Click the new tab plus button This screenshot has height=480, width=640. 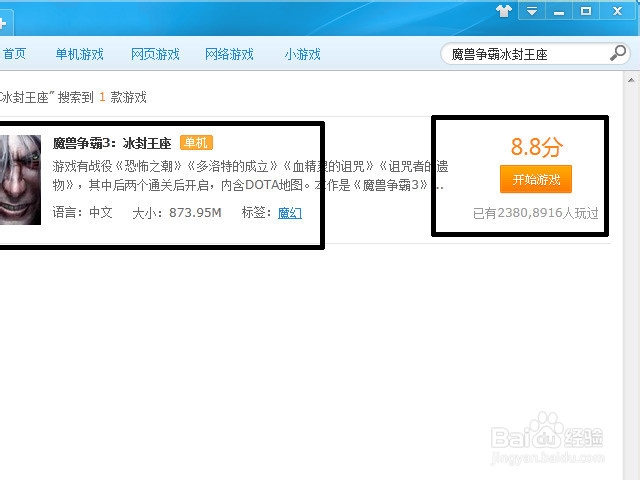(3, 24)
